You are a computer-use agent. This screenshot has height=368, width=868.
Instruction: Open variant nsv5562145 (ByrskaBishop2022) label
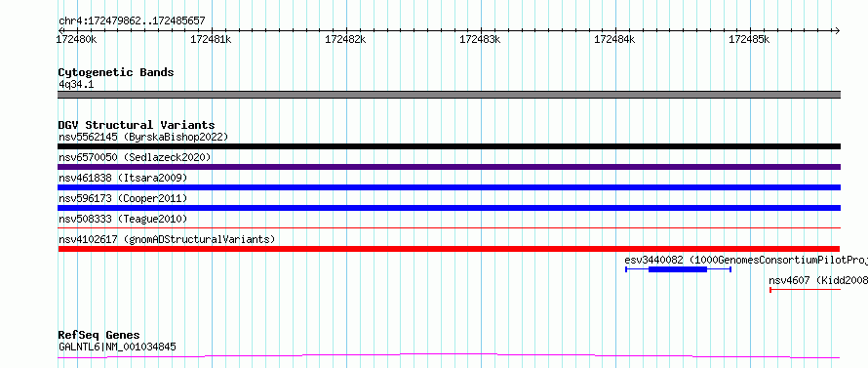pos(143,137)
